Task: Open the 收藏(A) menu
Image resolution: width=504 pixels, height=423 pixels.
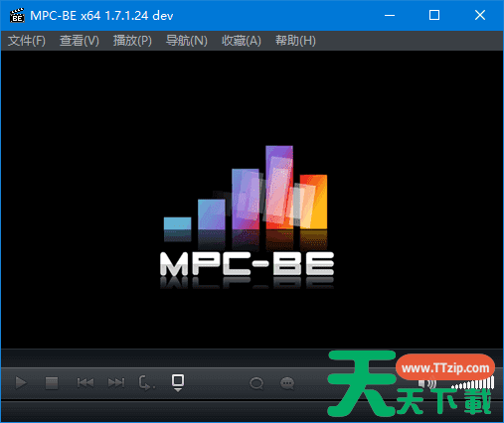Action: (242, 41)
